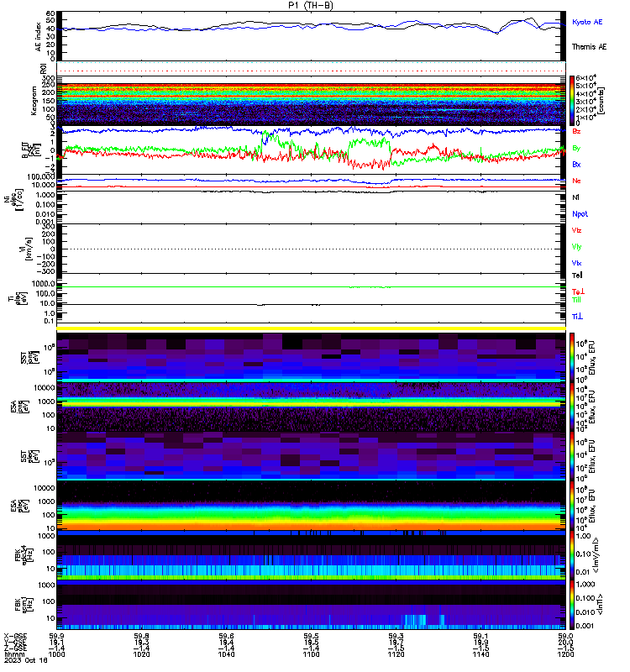Image resolution: width=630 pixels, height=672 pixels.
Task: Click the "Keogram" y-axis label
Action: [x=34, y=101]
